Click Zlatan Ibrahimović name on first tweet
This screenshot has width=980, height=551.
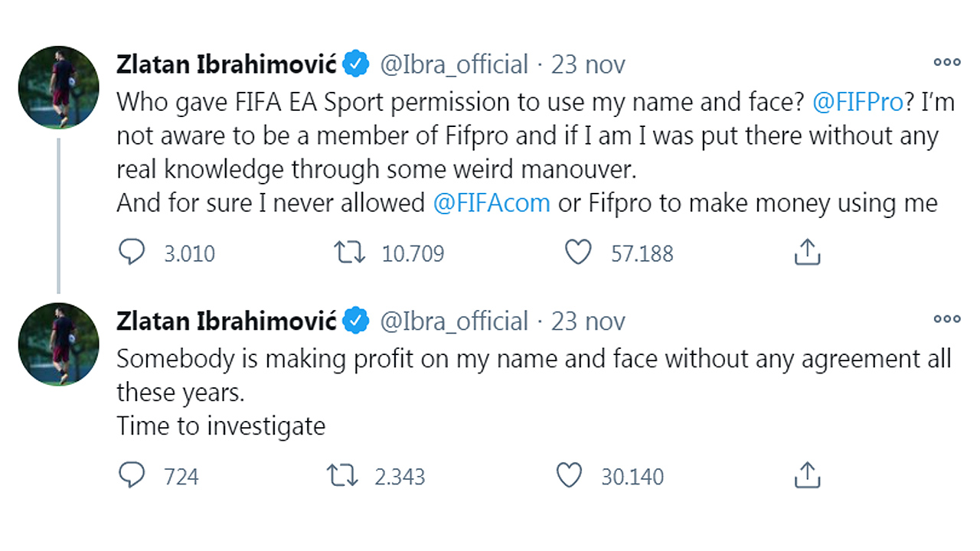[227, 64]
